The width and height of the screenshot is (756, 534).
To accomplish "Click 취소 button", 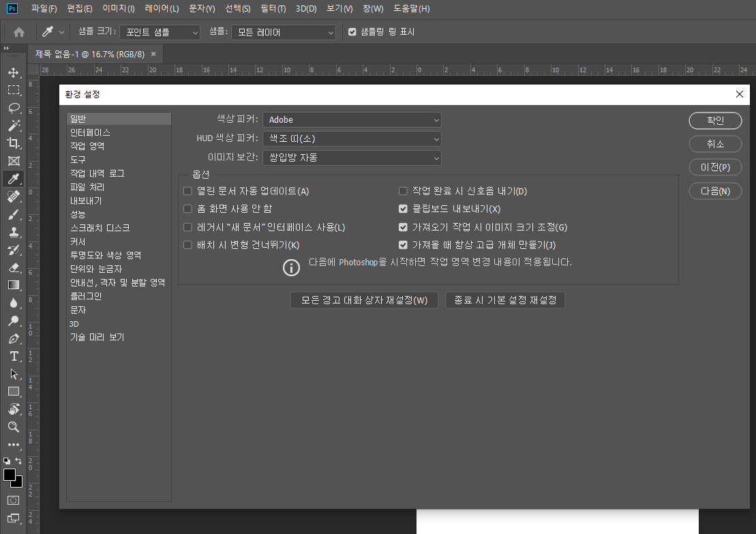I will (x=715, y=144).
